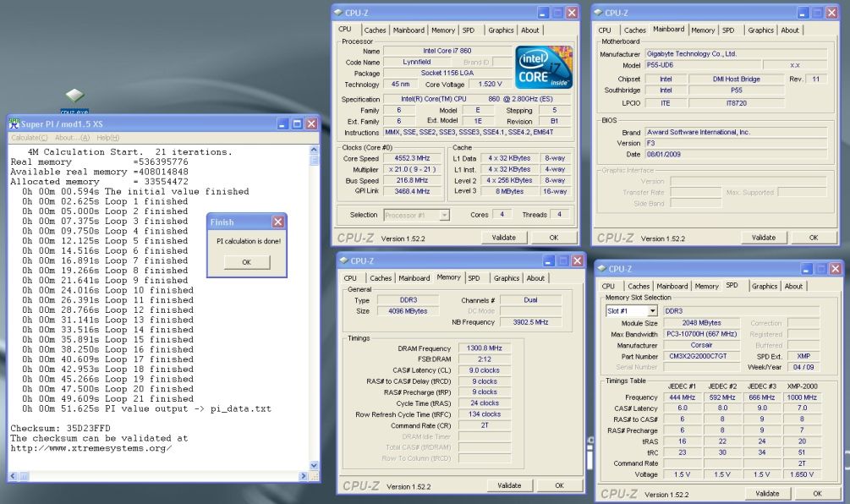This screenshot has width=850, height=504.
Task: Click the motherboard model field 'P55-UD6'
Action: [x=703, y=65]
